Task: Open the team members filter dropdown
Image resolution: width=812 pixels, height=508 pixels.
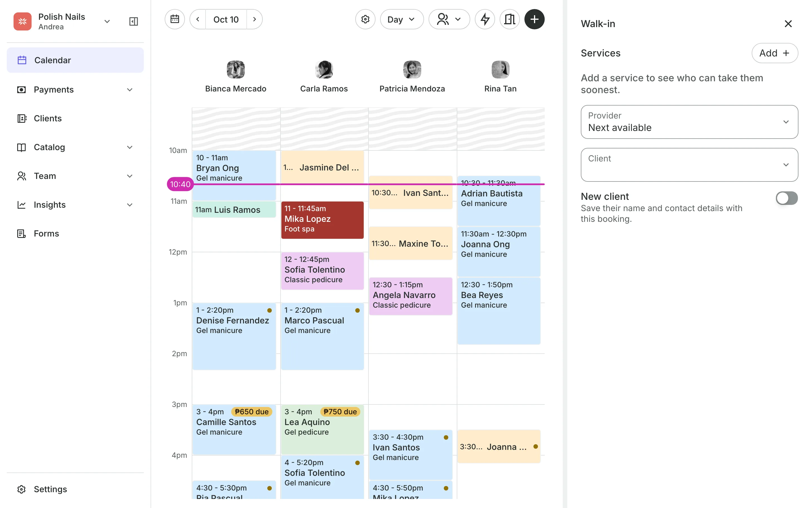Action: (449, 19)
